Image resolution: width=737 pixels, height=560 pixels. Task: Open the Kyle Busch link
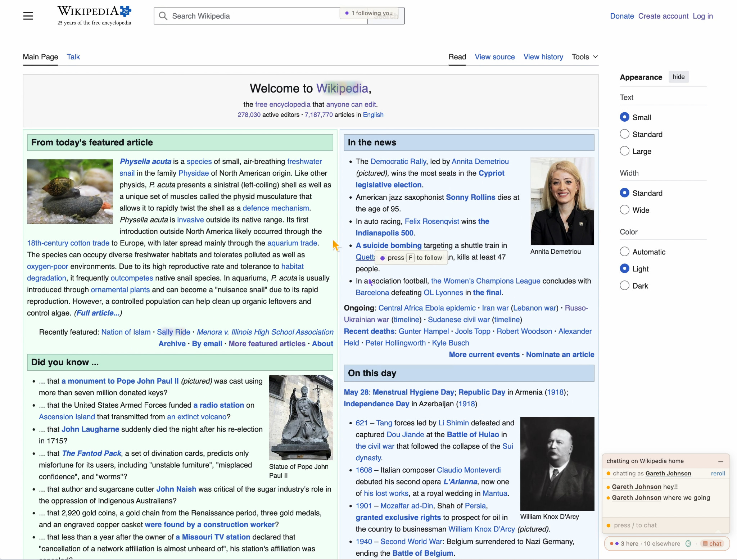(x=450, y=343)
